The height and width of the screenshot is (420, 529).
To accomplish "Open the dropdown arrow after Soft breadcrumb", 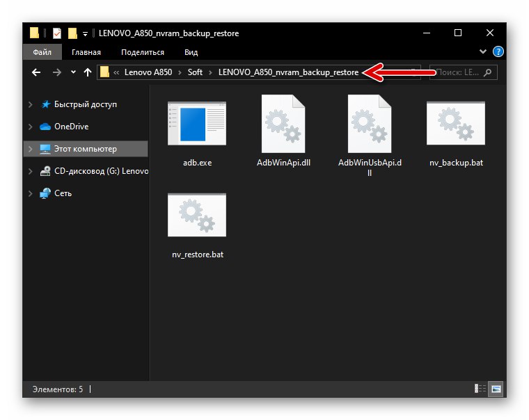I will [210, 72].
